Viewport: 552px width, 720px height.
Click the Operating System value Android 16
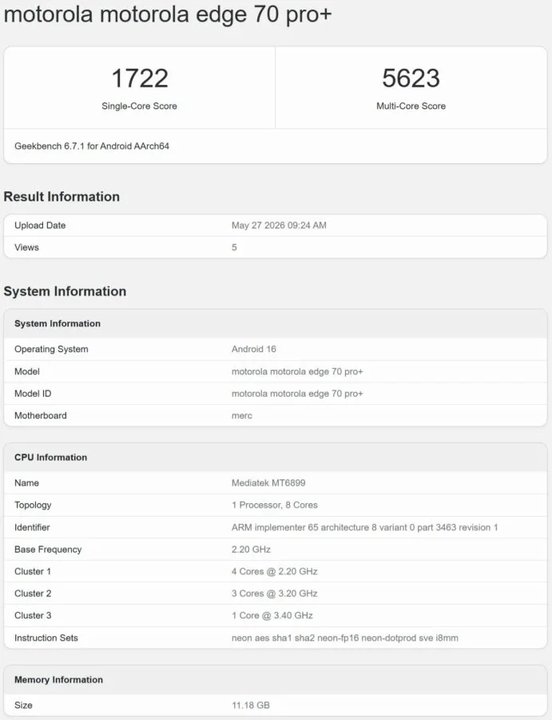pos(253,349)
